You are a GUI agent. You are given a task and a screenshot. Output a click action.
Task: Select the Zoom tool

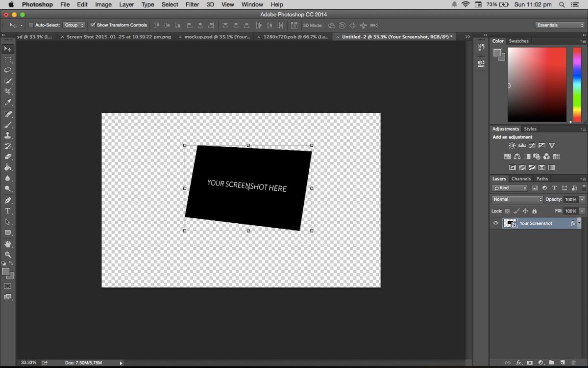(8, 255)
